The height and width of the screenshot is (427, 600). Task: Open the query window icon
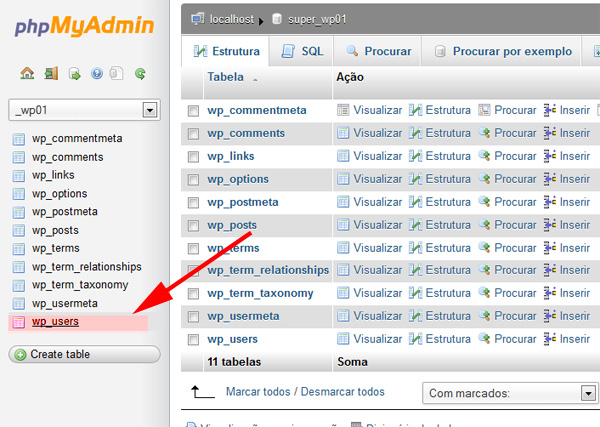coord(73,73)
